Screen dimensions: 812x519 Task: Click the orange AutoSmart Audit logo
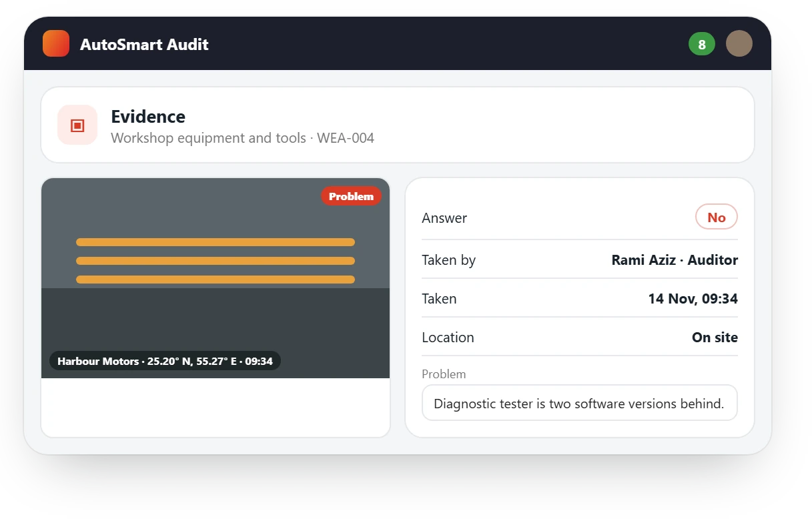coord(56,44)
